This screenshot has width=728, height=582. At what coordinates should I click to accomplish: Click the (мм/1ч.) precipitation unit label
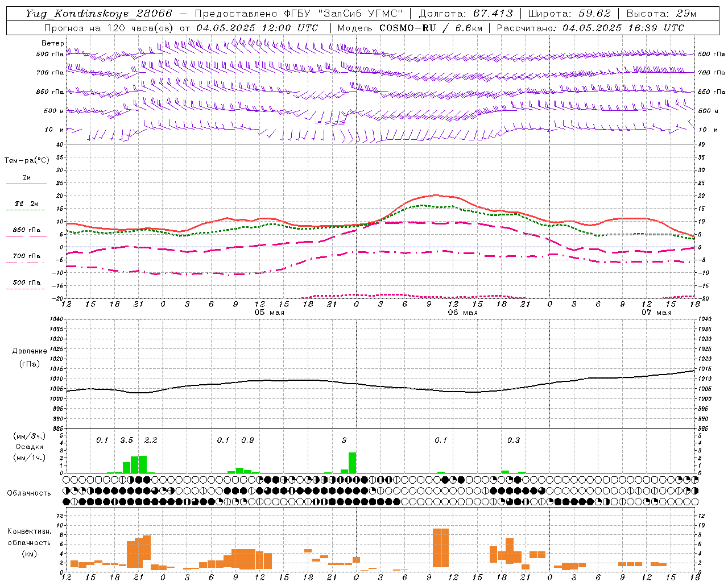click(30, 458)
